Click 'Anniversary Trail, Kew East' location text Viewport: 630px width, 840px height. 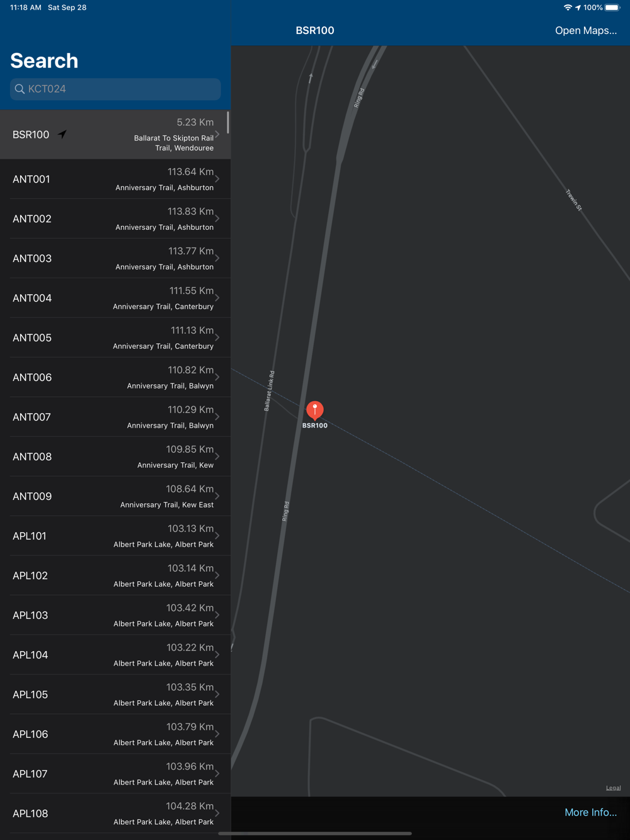(x=167, y=505)
